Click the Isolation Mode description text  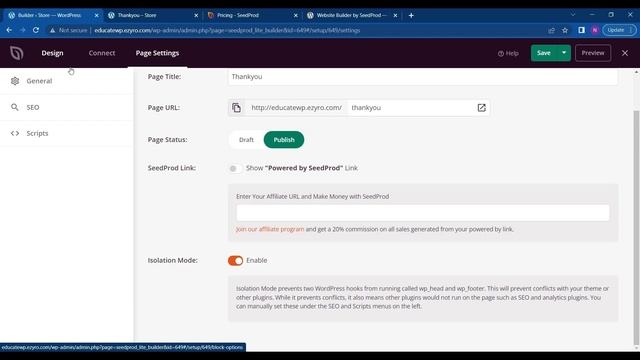click(x=422, y=298)
